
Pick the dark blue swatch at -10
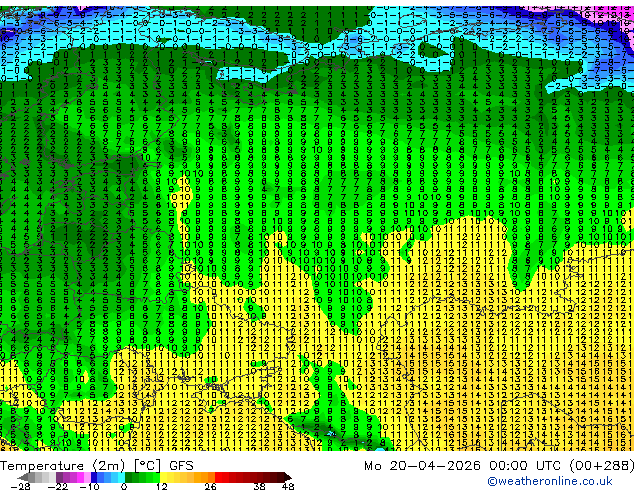pos(94,477)
